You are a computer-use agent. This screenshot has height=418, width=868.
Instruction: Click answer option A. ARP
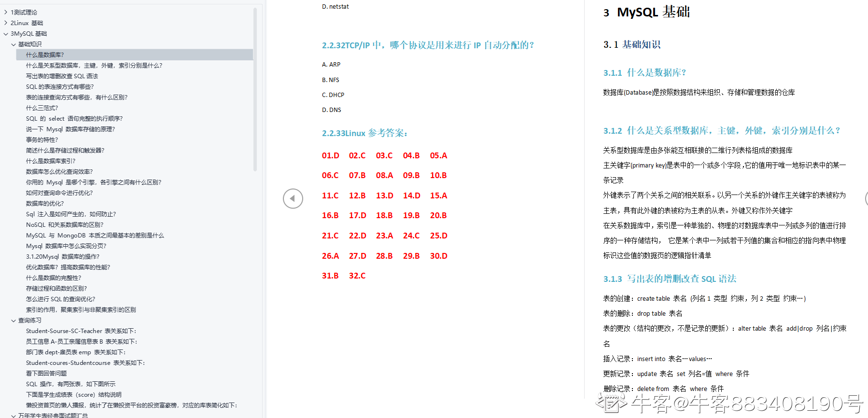(x=331, y=65)
